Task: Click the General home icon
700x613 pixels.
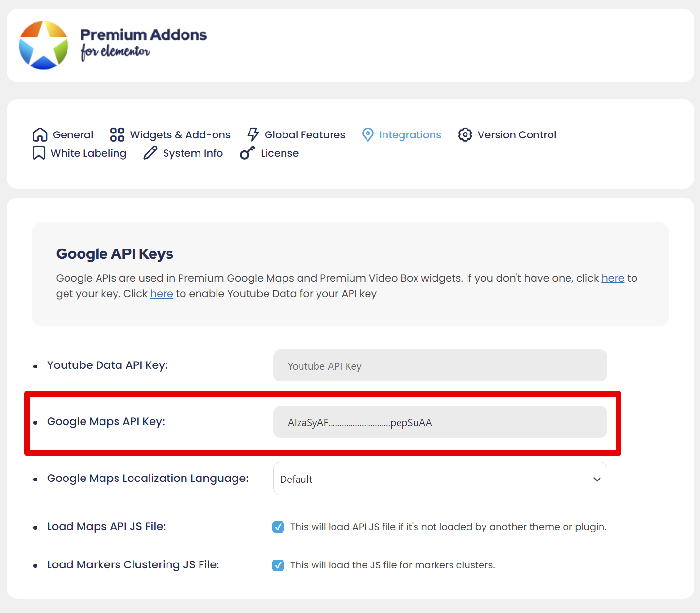Action: click(40, 134)
